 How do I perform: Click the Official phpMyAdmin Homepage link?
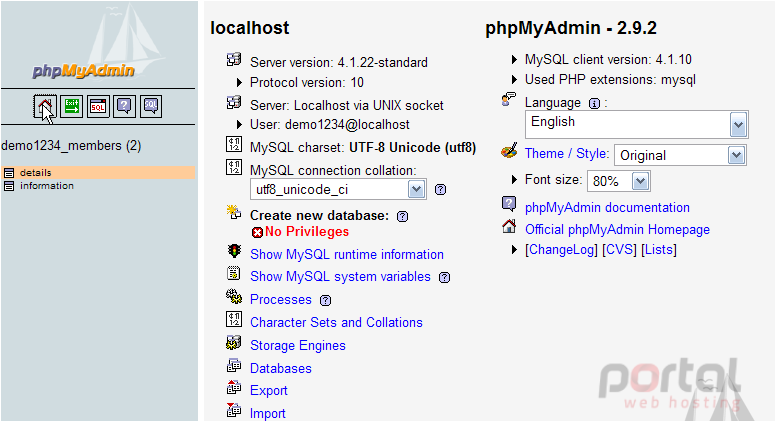pos(617,230)
